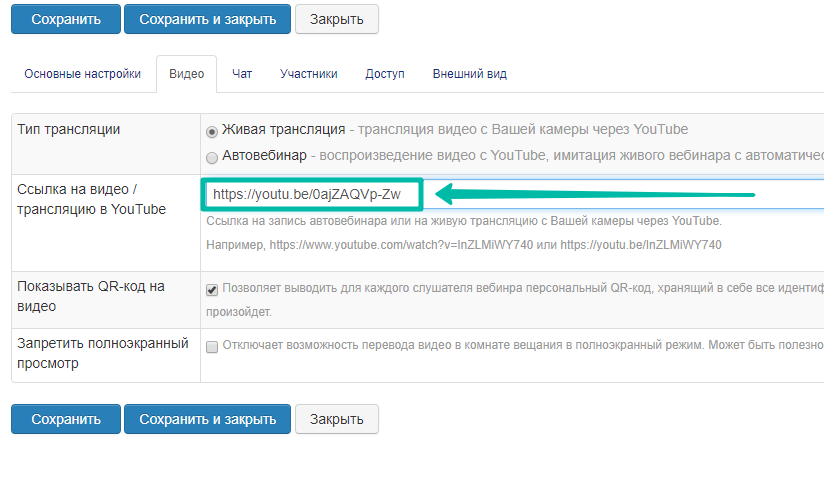The image size is (824, 482).
Task: Click the example YouTube URL hint text
Action: coord(464,245)
